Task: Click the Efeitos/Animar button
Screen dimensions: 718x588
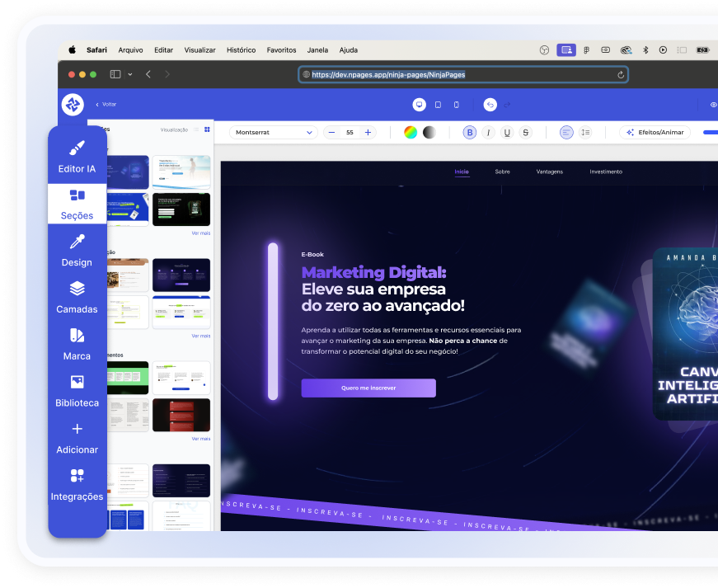Action: pyautogui.click(x=655, y=133)
